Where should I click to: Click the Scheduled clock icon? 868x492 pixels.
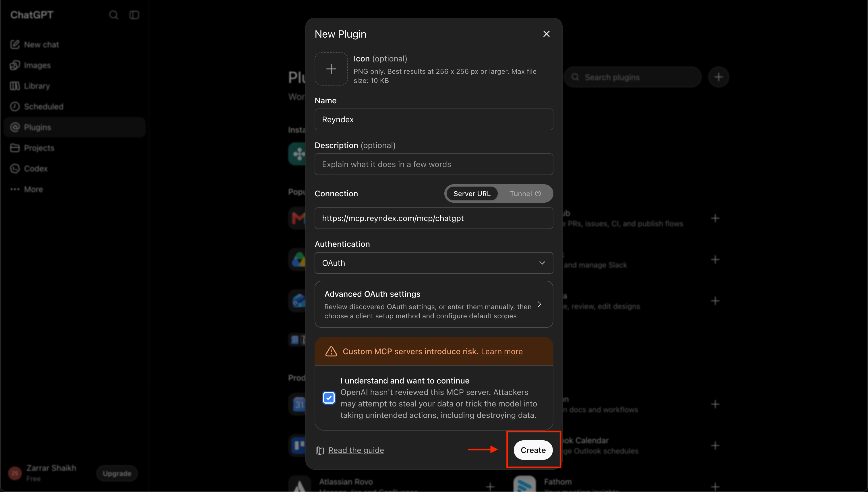15,106
